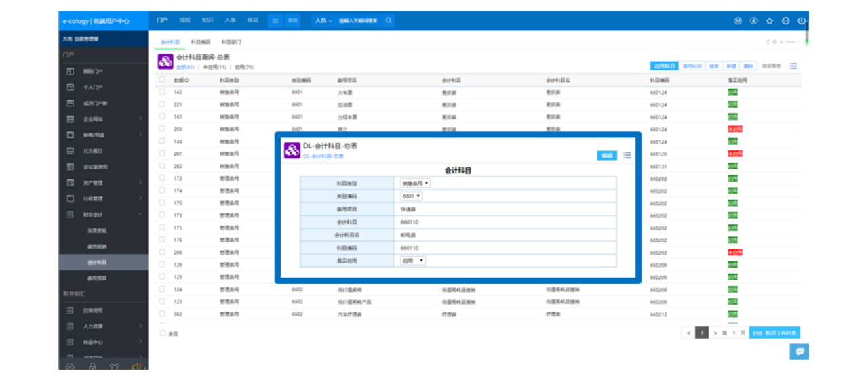868x382 pixels.
Task: Switch to the 科目部门 tab
Action: 231,42
